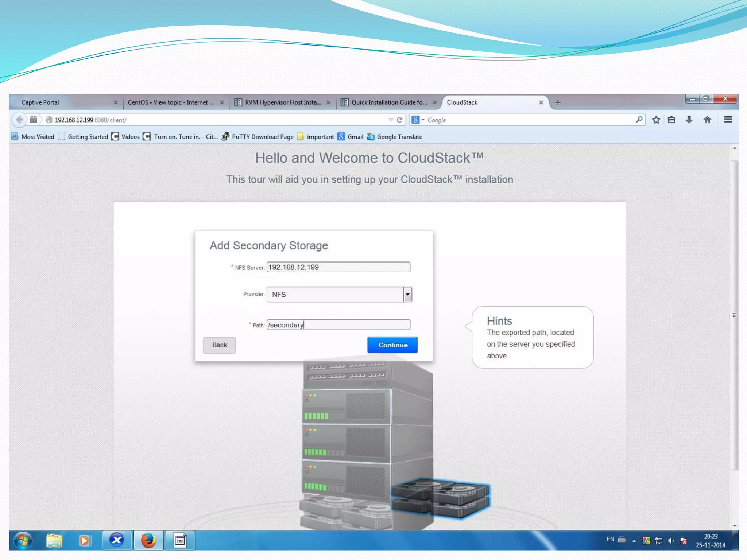
Task: Expand the URL history dropdown arrow
Action: pyautogui.click(x=391, y=120)
